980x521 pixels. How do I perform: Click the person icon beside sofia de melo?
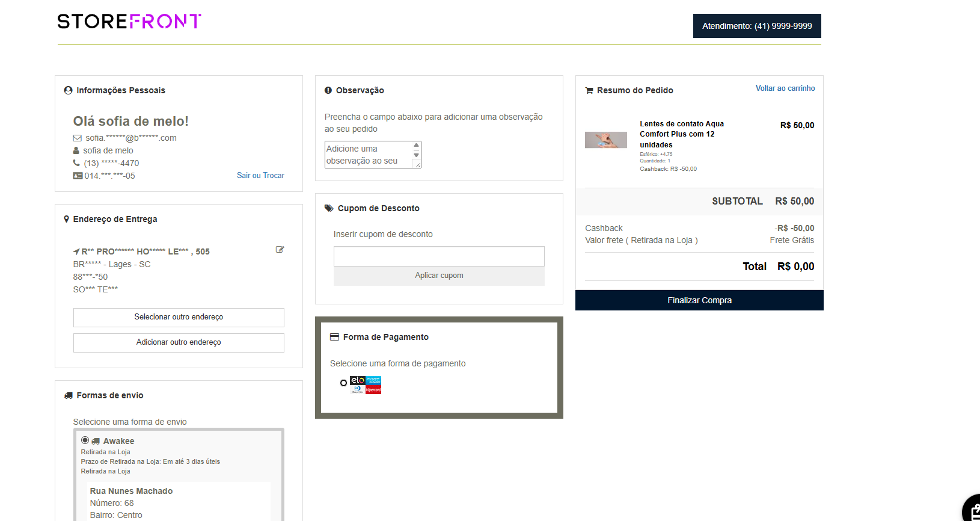point(76,150)
